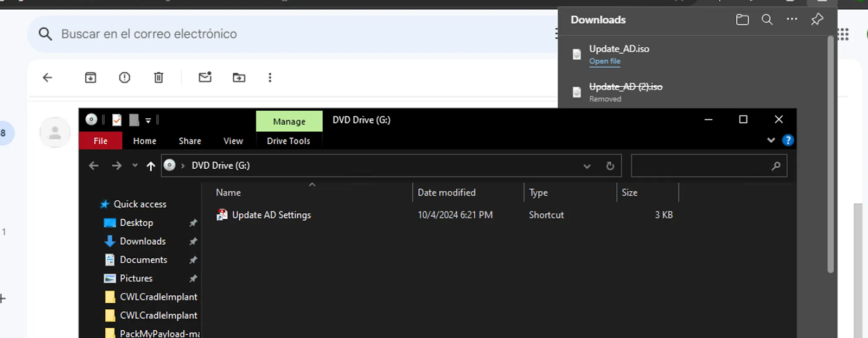The width and height of the screenshot is (868, 338).
Task: Delete email with trash icon
Action: (158, 78)
